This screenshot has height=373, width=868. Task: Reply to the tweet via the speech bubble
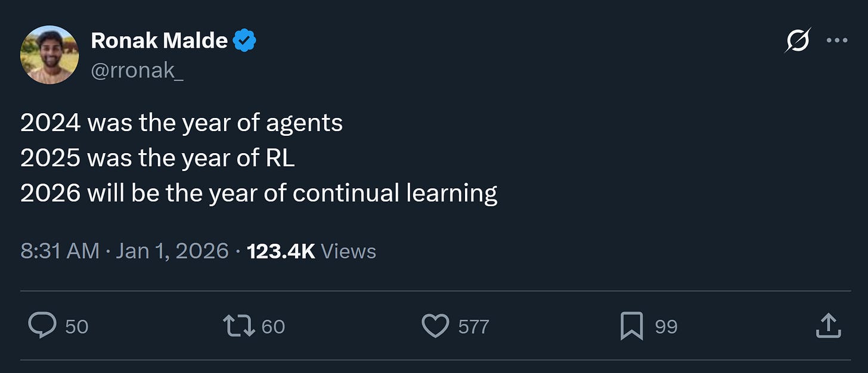(42, 326)
